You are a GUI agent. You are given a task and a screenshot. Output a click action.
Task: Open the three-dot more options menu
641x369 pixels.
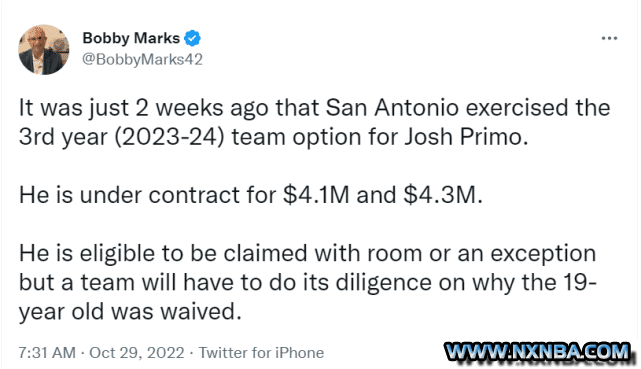609,38
